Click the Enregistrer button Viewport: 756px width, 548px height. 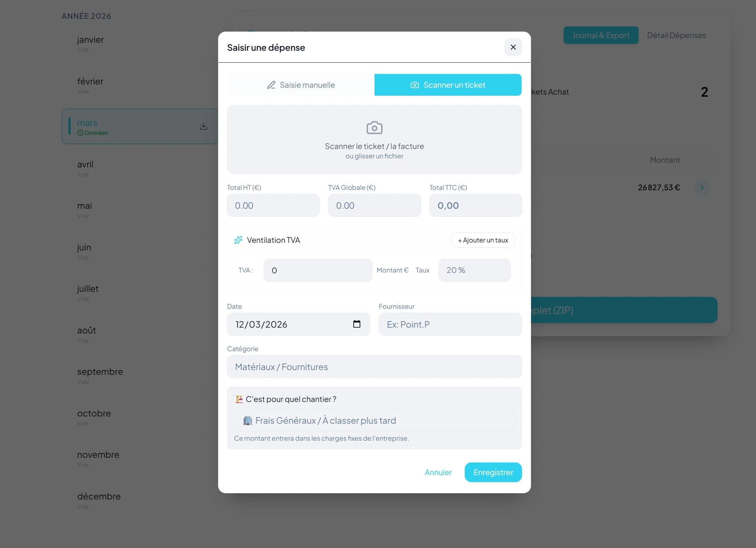(x=493, y=472)
